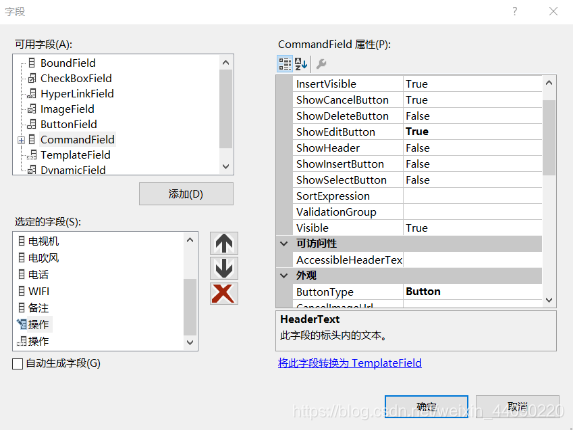This screenshot has height=430, width=574.
Task: Open the ShowEditButton value dropdown
Action: (x=472, y=132)
